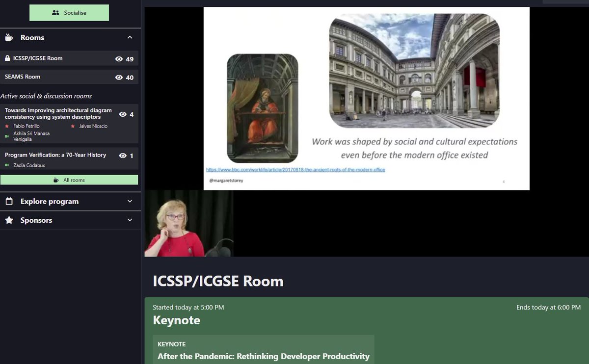Click the Socialise button

coord(69,13)
